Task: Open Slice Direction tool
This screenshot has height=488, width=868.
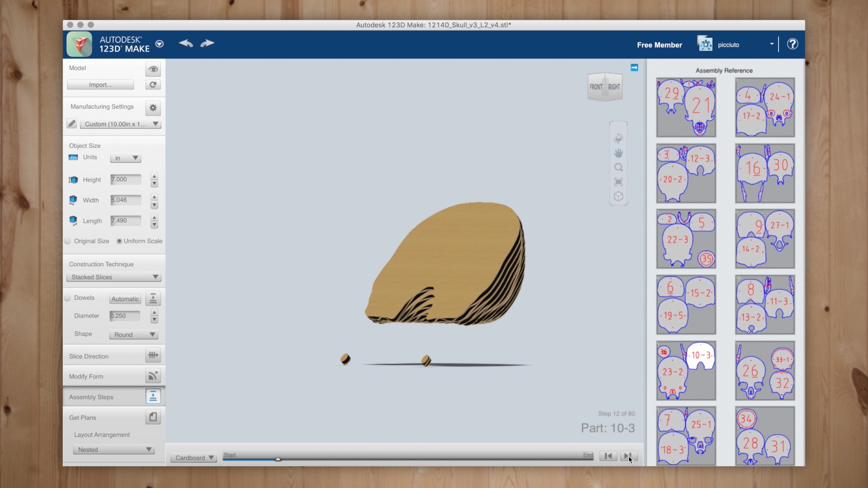Action: (x=153, y=355)
